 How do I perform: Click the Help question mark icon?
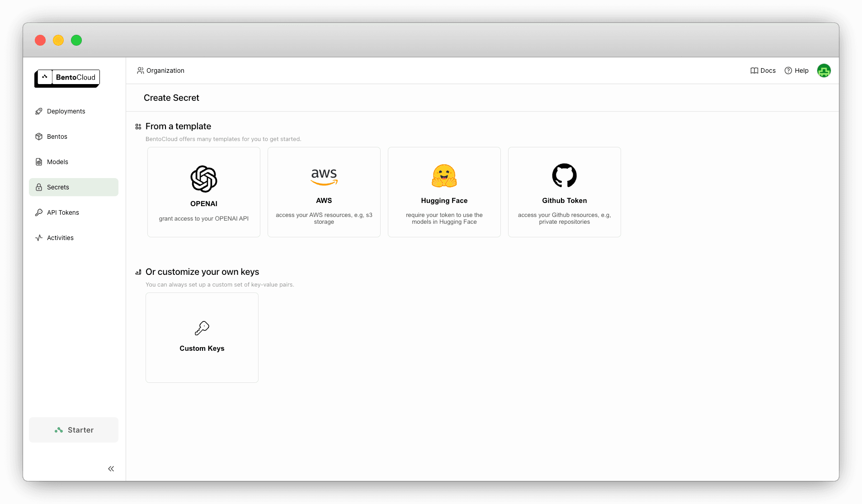[x=788, y=71]
